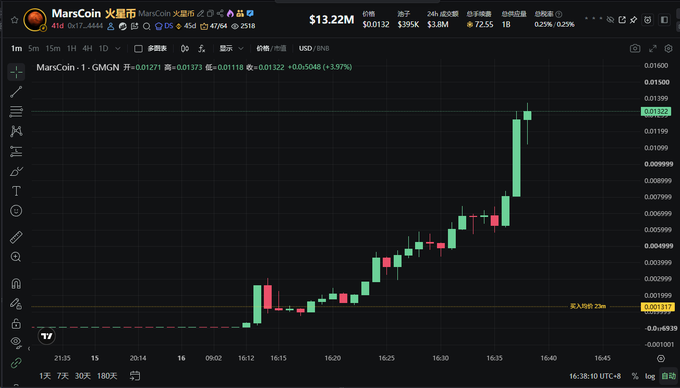Switch to 15m timeframe
680x388 pixels.
pyautogui.click(x=53, y=49)
